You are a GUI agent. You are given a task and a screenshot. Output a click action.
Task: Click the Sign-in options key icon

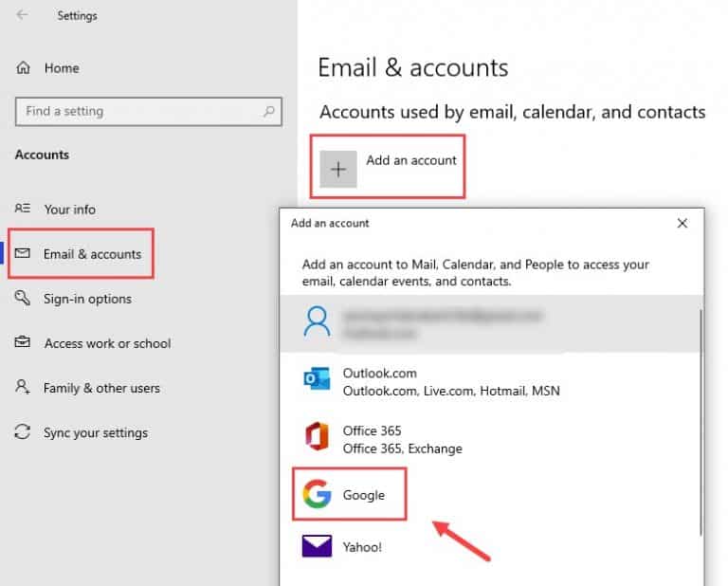click(x=23, y=298)
